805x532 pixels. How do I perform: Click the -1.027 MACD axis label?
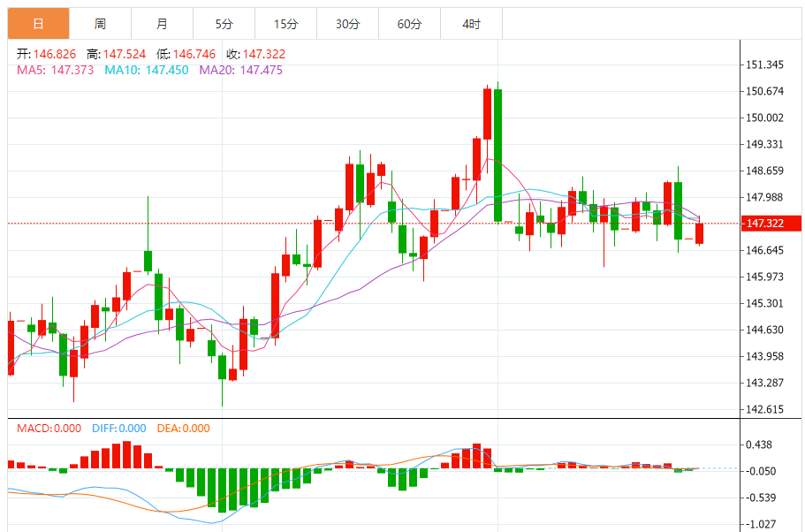click(761, 524)
